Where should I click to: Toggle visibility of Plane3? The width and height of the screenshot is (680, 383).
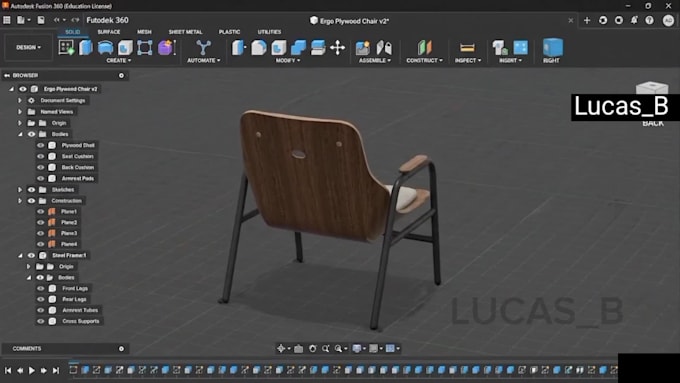[41, 233]
